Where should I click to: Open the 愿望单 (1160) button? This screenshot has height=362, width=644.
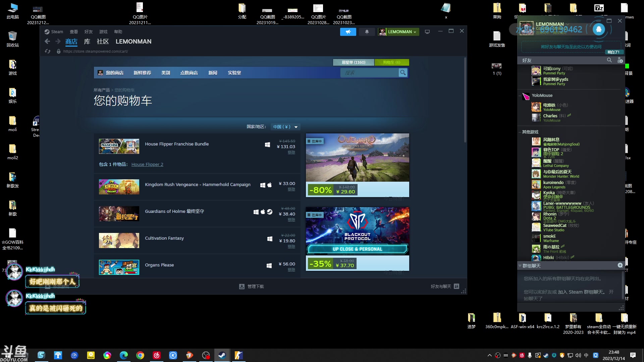354,62
